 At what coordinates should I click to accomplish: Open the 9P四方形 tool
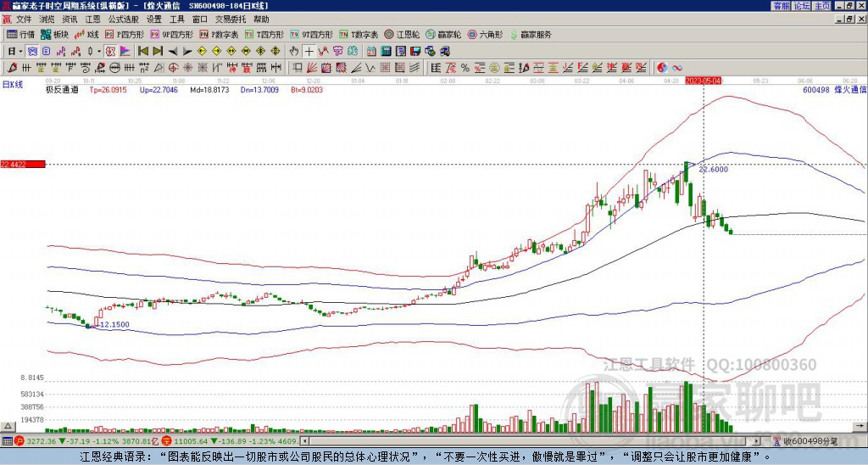(x=171, y=34)
